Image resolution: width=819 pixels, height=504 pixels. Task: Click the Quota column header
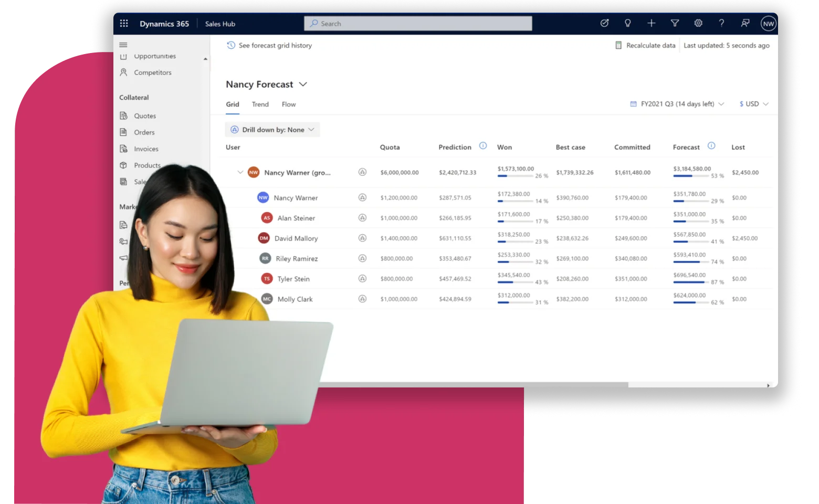[x=390, y=148]
